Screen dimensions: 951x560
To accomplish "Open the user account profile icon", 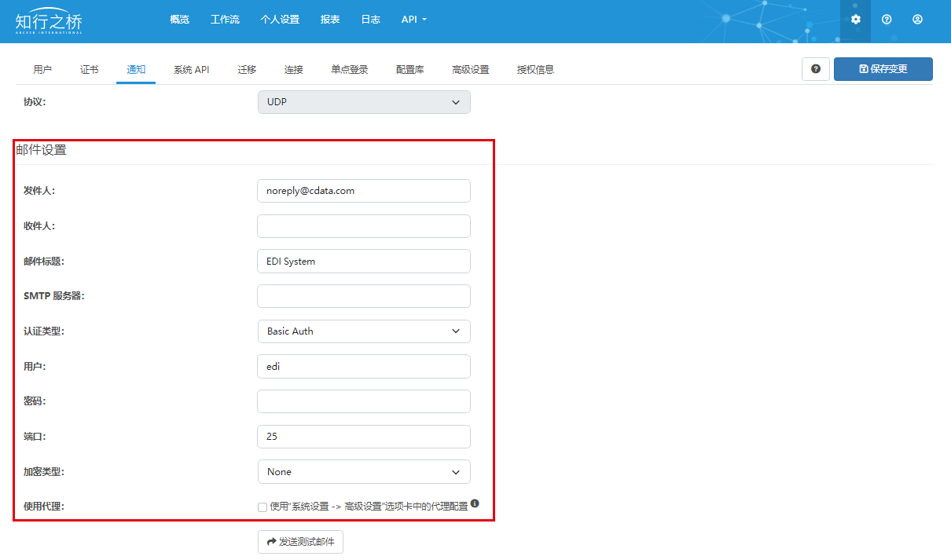I will [x=917, y=20].
